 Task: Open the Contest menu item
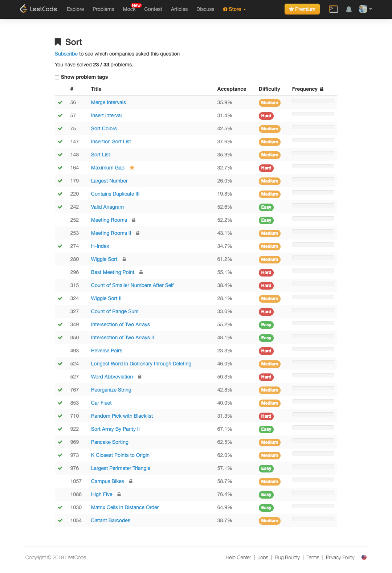[x=153, y=9]
